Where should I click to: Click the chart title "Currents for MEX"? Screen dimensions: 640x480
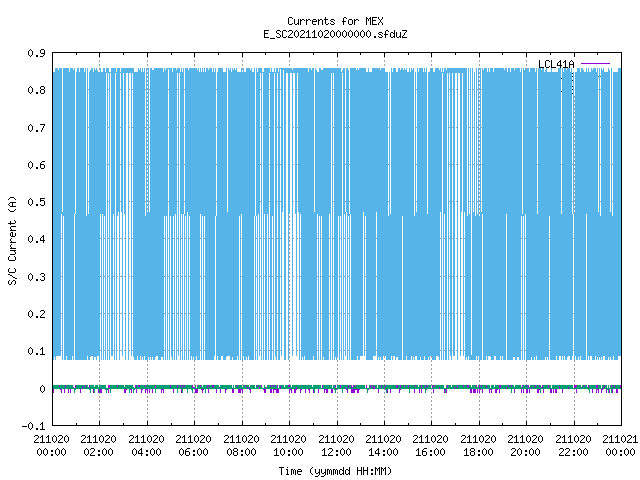tap(335, 21)
